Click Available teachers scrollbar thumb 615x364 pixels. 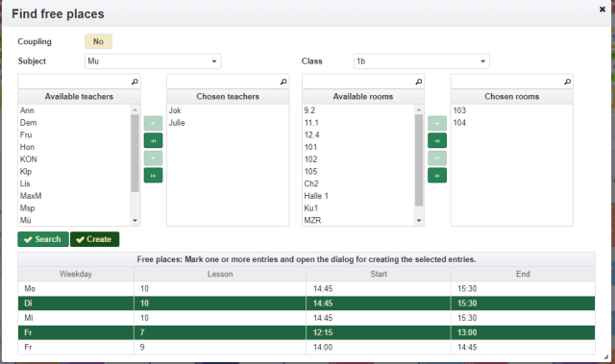[135, 153]
